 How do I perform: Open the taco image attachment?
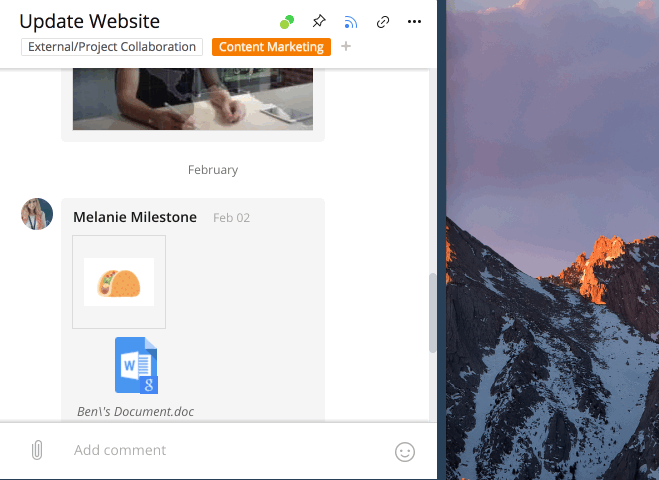pos(119,282)
